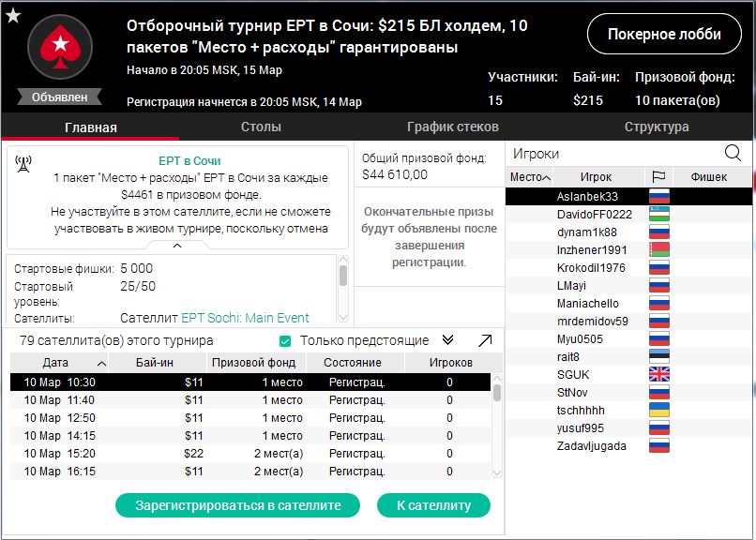Sort players by 'Фишек' column header
This screenshot has height=540, width=756.
[x=712, y=177]
